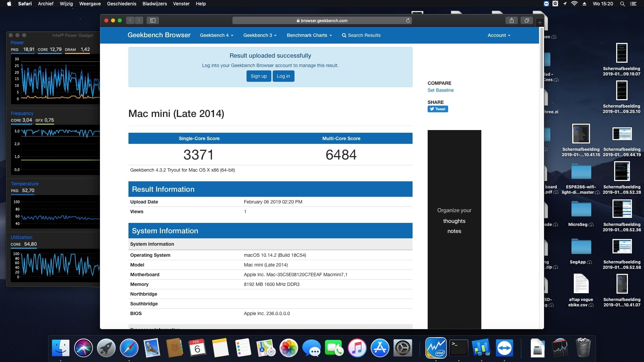Open Spotlight search in menu bar
Viewport: 644px width, 362px height.
622,4
